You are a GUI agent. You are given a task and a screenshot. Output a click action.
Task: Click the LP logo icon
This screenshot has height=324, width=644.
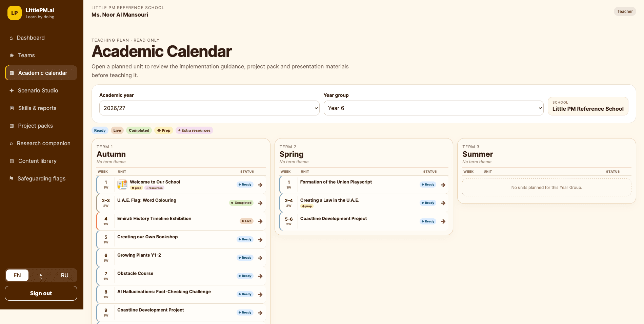[15, 13]
